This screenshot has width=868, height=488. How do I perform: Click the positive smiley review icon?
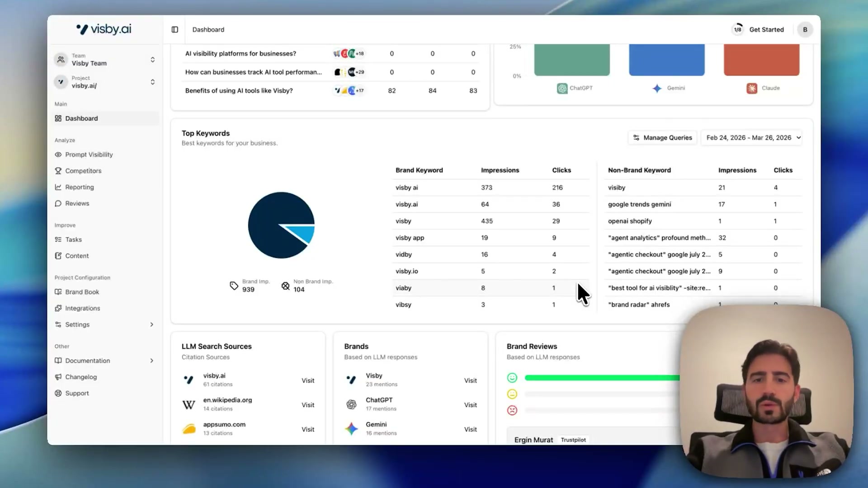(512, 378)
